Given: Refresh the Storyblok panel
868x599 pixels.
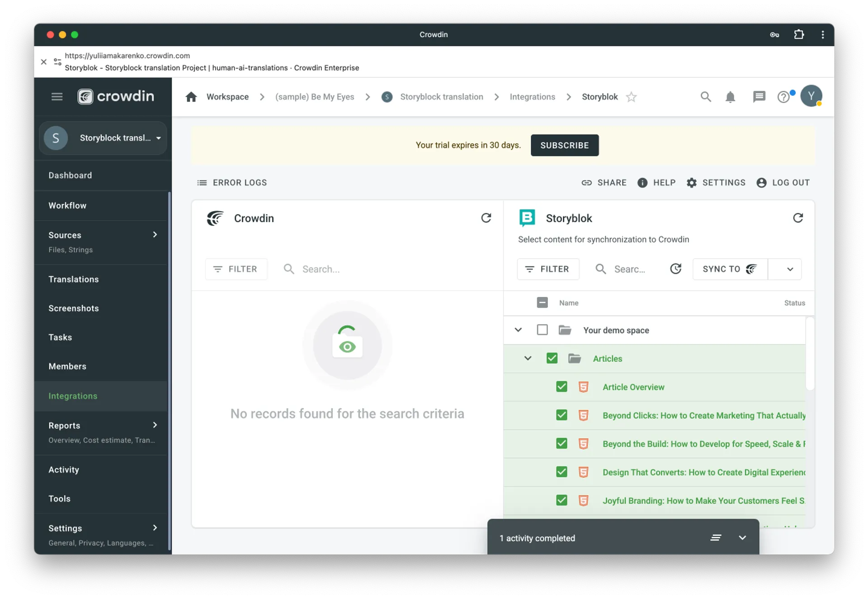Looking at the screenshot, I should 798,218.
